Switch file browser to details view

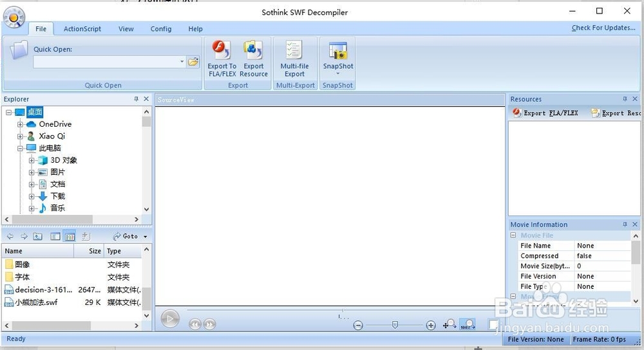[x=70, y=236]
